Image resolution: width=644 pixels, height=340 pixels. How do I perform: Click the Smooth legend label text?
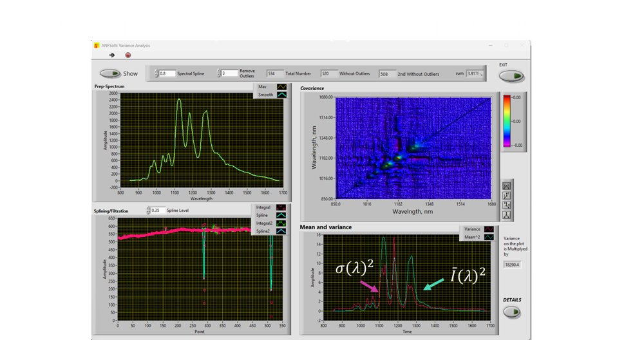click(265, 95)
